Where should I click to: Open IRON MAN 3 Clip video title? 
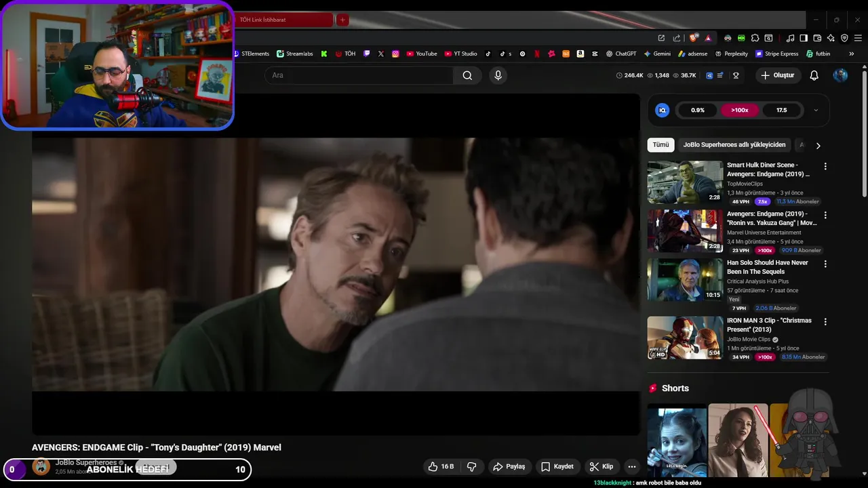pos(769,325)
